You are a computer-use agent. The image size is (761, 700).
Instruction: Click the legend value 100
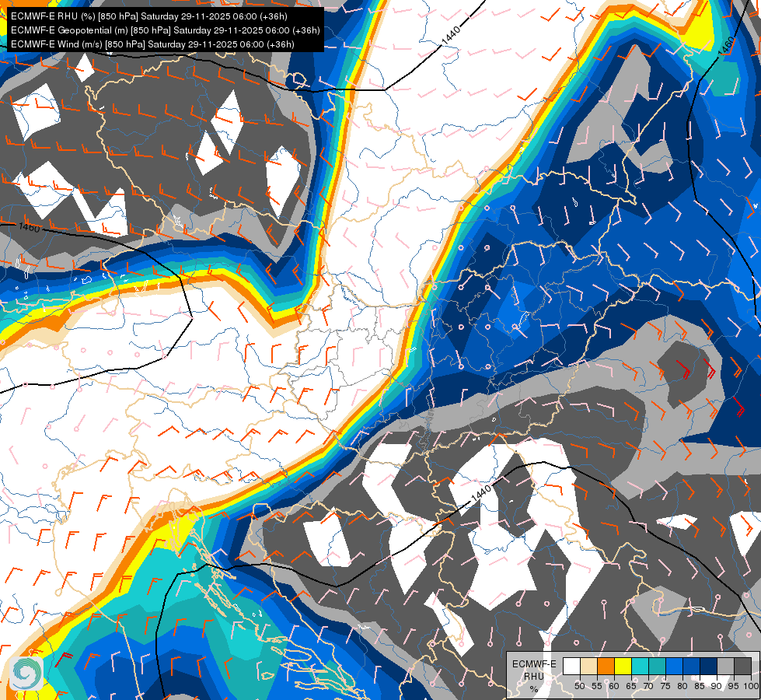tap(751, 686)
